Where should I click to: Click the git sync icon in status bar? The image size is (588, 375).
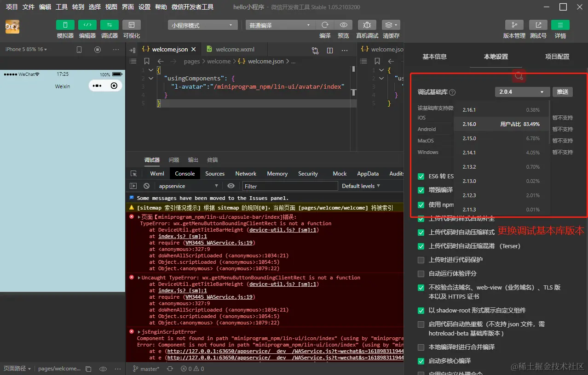click(x=170, y=369)
